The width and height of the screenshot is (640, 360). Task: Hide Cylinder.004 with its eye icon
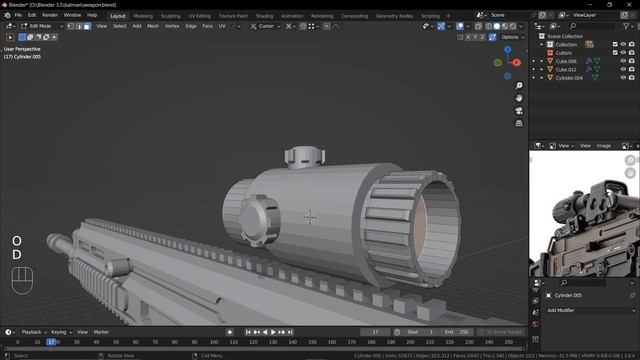(x=623, y=78)
